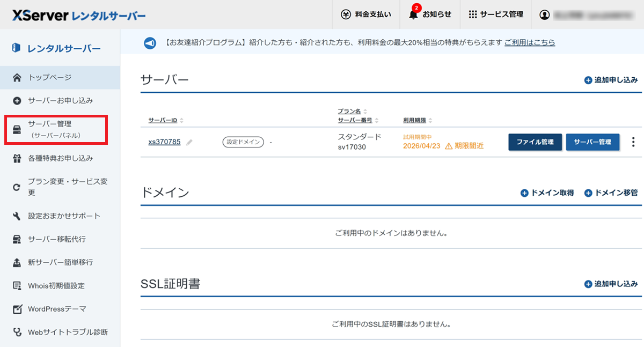Open サービス管理 in the header
644x347 pixels.
click(495, 14)
